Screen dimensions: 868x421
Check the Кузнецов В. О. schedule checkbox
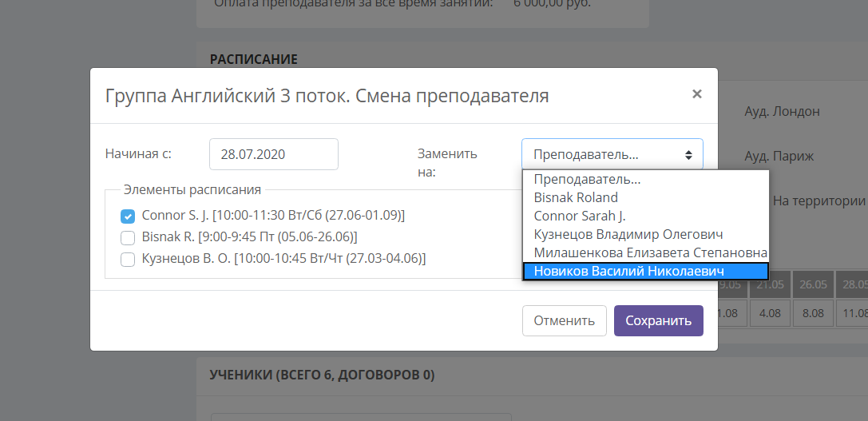(x=127, y=260)
